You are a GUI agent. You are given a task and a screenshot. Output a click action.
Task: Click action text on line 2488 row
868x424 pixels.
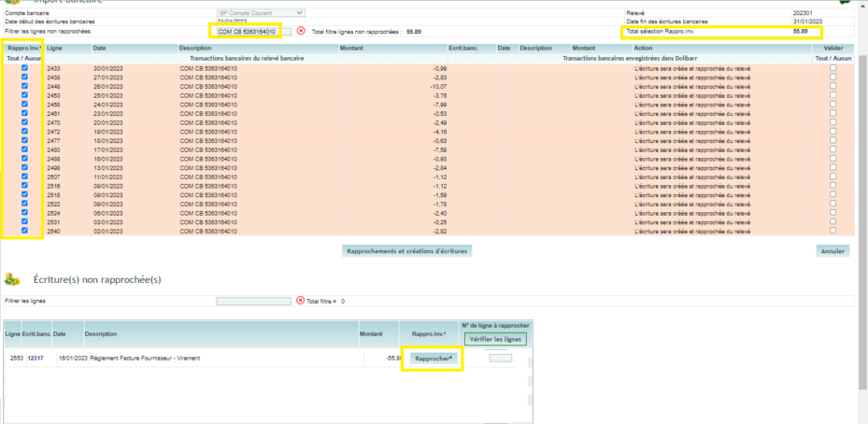click(692, 159)
